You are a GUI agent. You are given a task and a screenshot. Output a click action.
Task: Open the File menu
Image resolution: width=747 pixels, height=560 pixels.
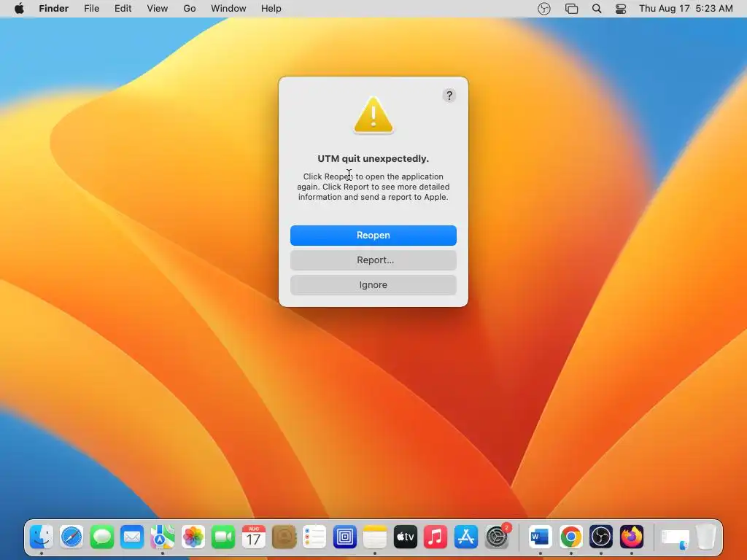click(x=91, y=9)
